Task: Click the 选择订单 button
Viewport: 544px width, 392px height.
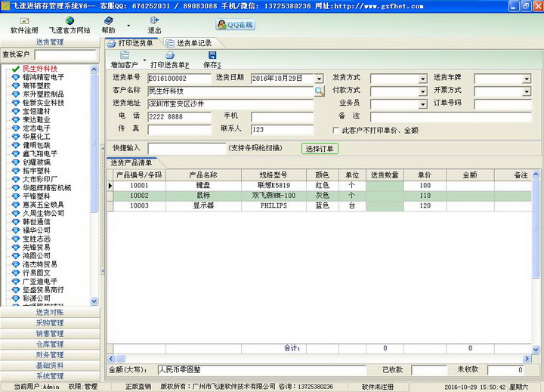Action: click(320, 149)
